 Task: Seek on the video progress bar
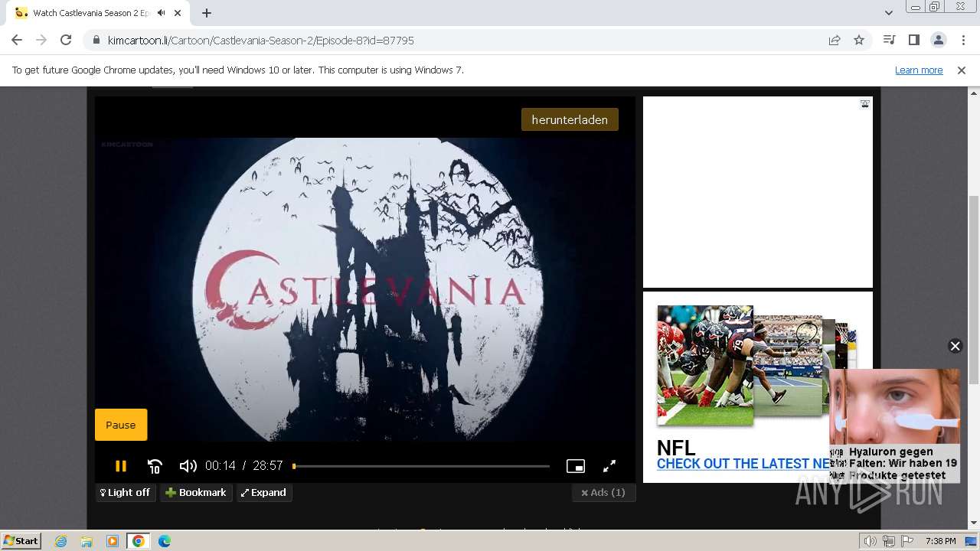pos(421,466)
